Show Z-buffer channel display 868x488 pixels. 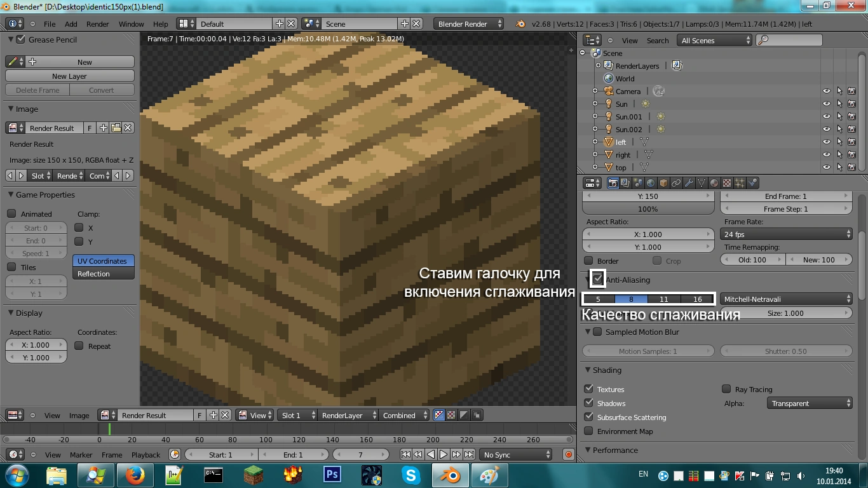click(x=477, y=415)
